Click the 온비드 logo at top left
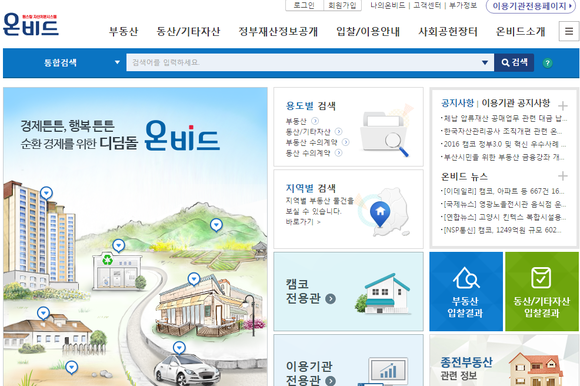 coord(31,25)
